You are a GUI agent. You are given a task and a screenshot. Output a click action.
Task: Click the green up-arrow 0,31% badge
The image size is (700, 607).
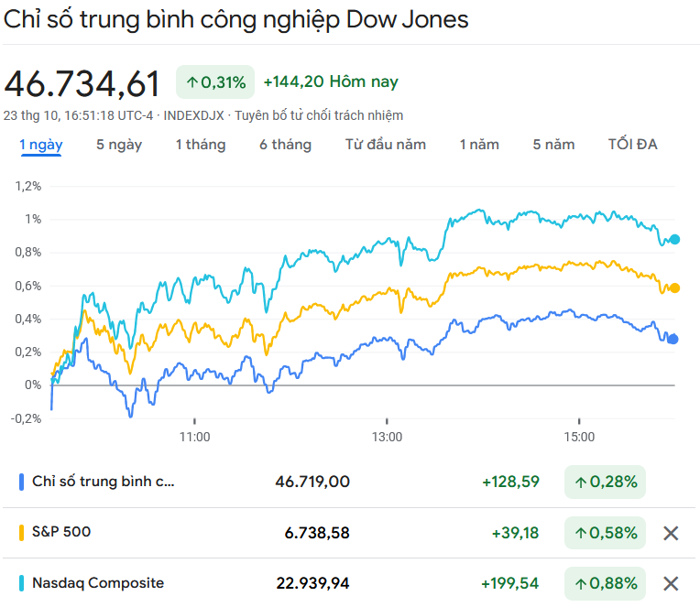point(215,82)
